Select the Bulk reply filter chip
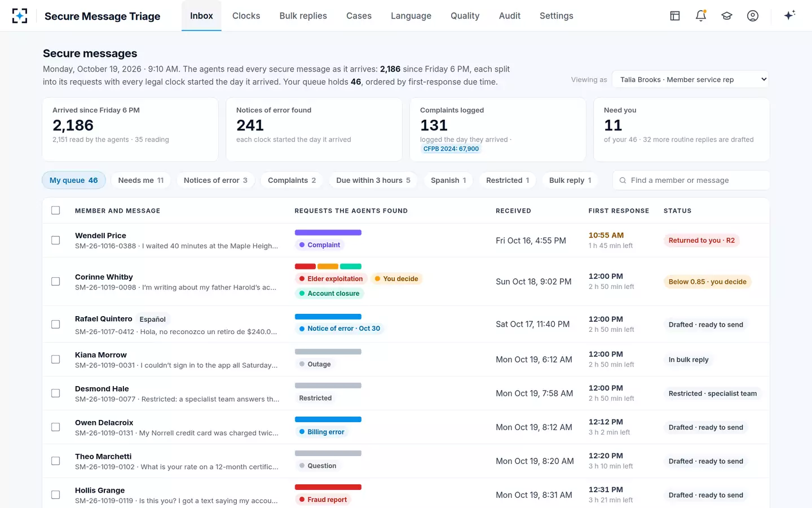Viewport: 812px width, 508px height. 570,181
